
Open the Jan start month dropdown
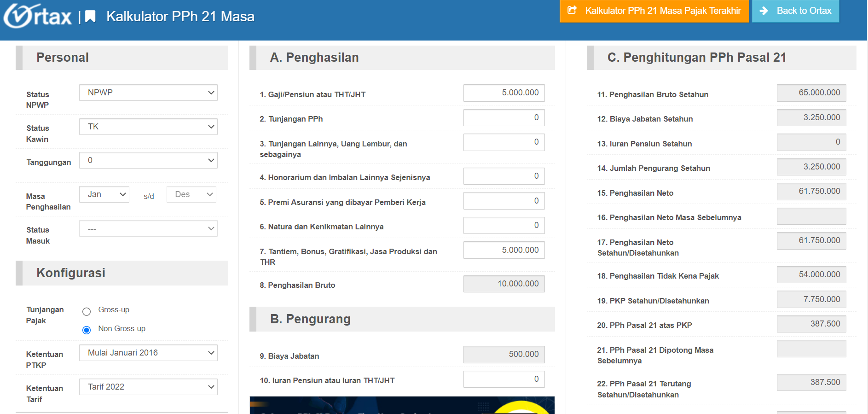(104, 194)
